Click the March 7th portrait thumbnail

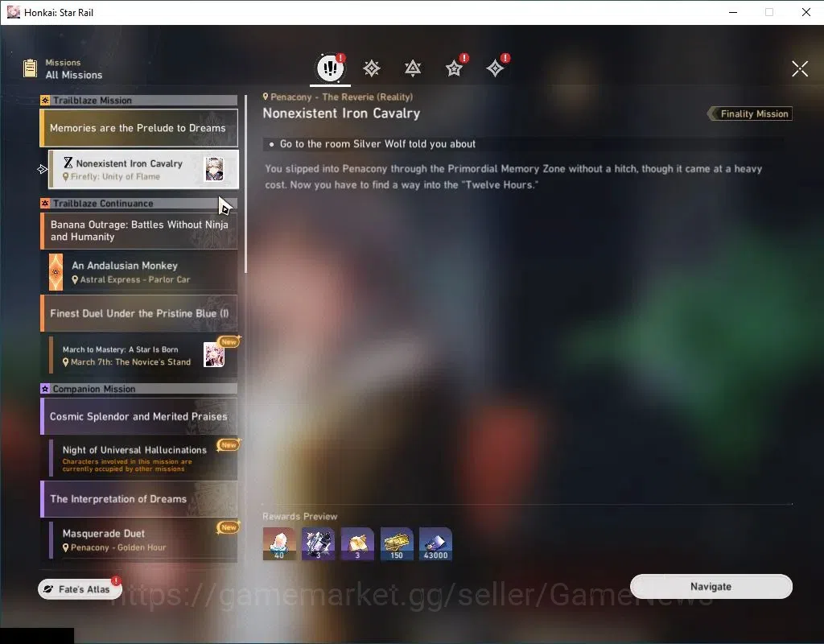point(214,355)
